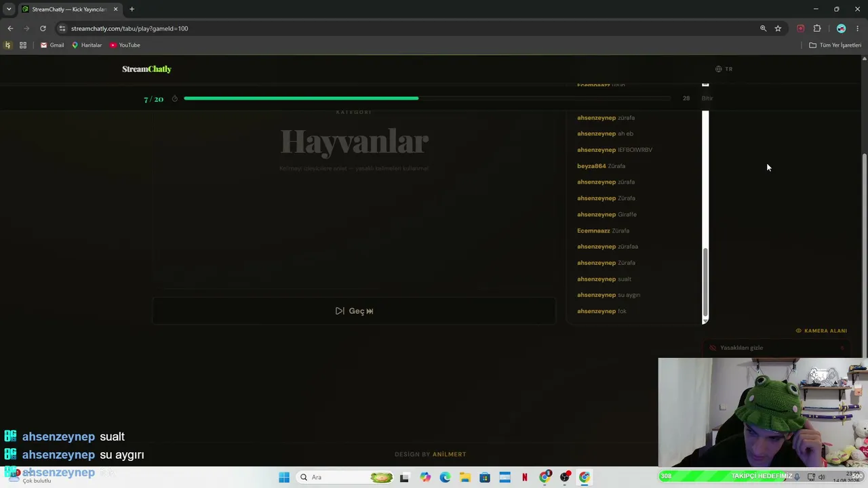868x488 pixels.
Task: Open the YouTube bookmark
Action: pyautogui.click(x=125, y=45)
